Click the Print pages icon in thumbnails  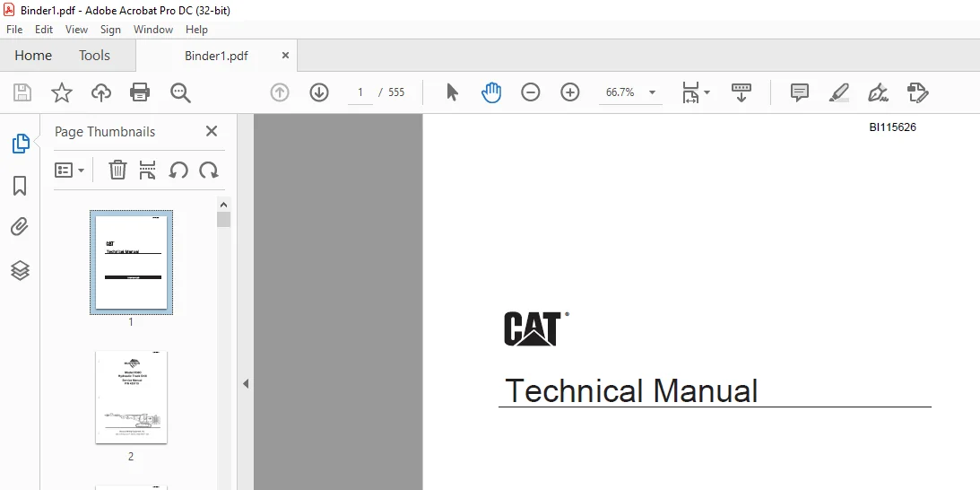[x=148, y=171]
